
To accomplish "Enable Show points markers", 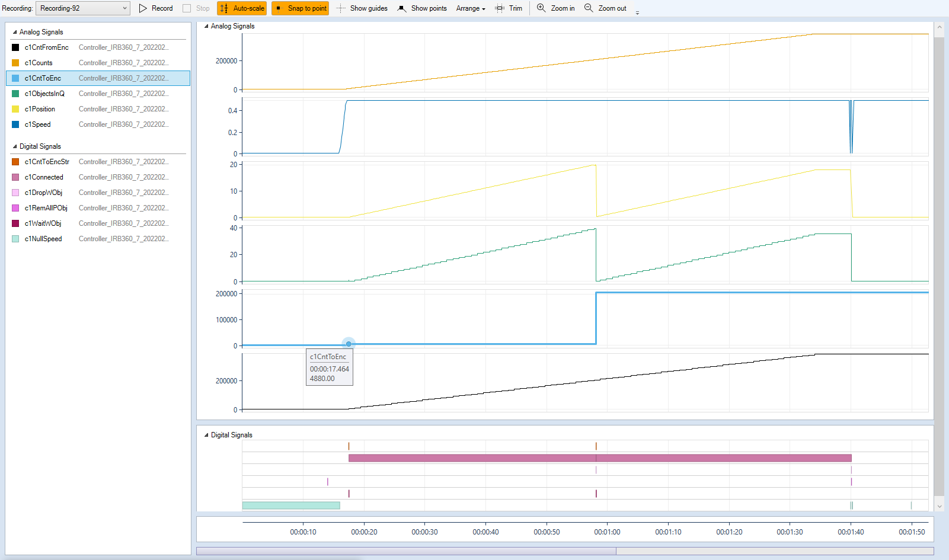I will [422, 8].
